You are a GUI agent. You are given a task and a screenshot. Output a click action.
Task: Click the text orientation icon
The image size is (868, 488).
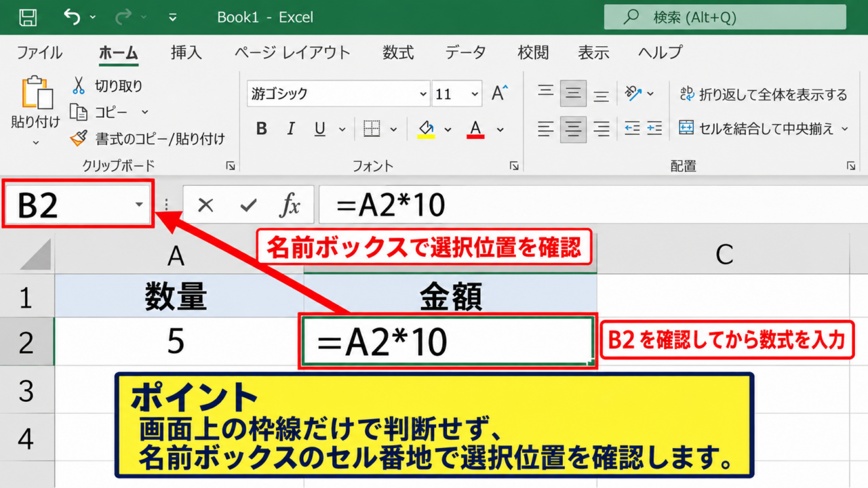[x=633, y=94]
